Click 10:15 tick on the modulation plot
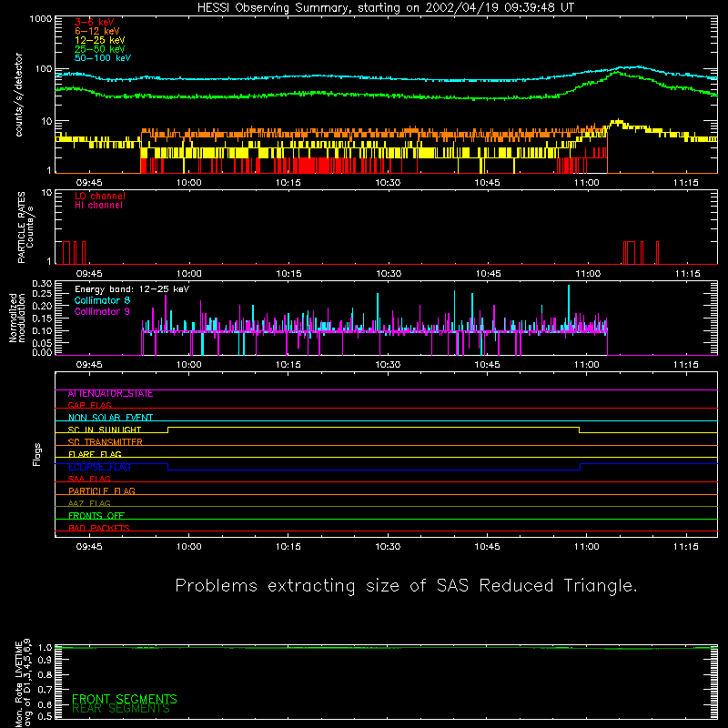Image resolution: width=728 pixels, height=728 pixels. point(288,365)
